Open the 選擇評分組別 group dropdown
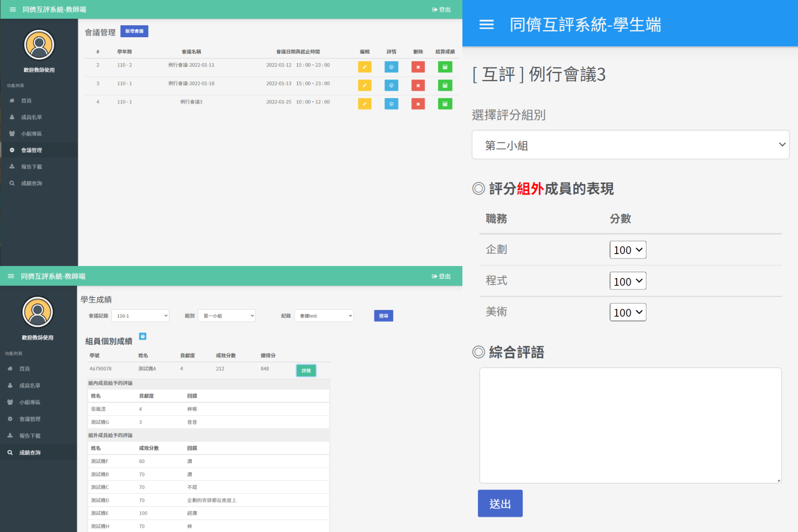 [x=630, y=145]
